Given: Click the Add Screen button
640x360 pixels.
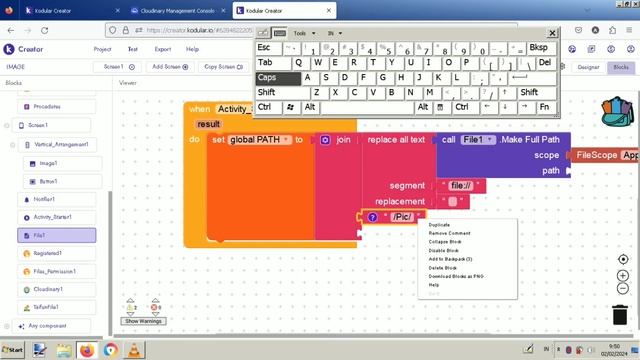Looking at the screenshot, I should click(170, 67).
